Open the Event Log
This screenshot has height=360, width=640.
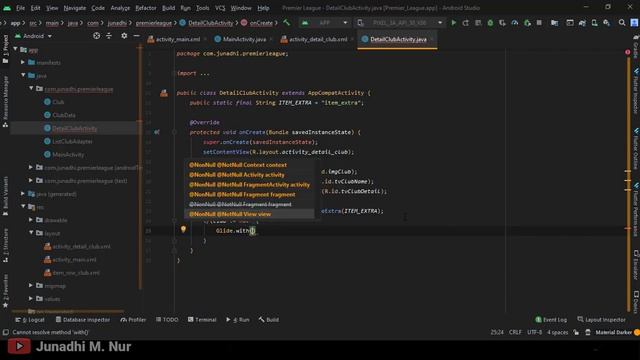click(x=551, y=320)
